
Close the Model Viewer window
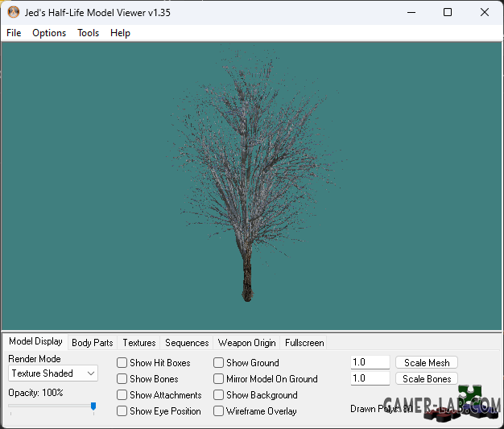point(485,13)
